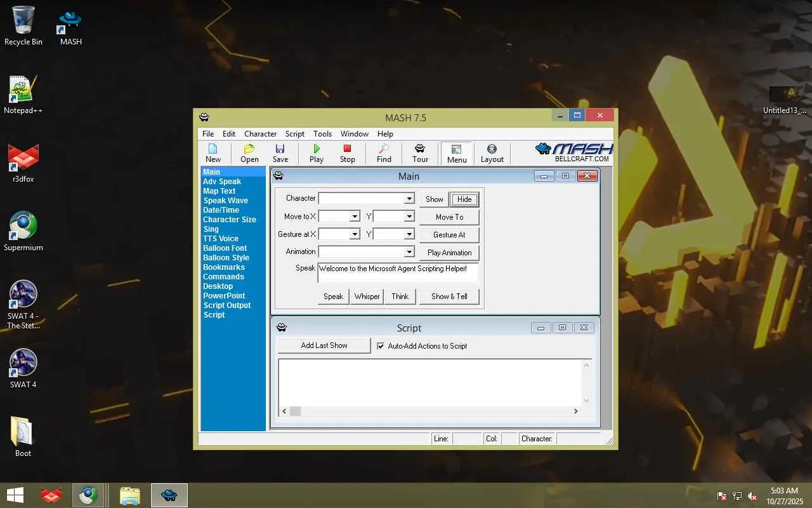
Task: Open the Window menu
Action: (355, 134)
